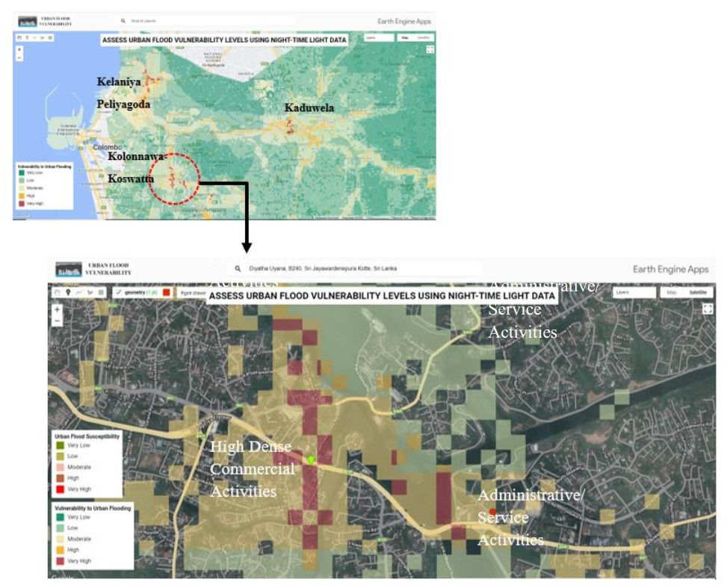Zoom out on the lower satellite map
Screen dimensions: 727x588
pyautogui.click(x=58, y=321)
